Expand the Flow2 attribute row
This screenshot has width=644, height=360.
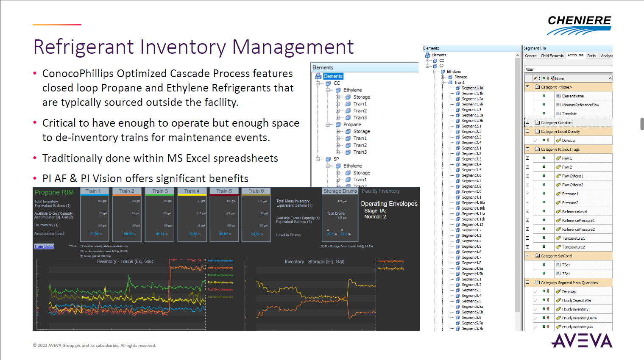click(x=527, y=167)
